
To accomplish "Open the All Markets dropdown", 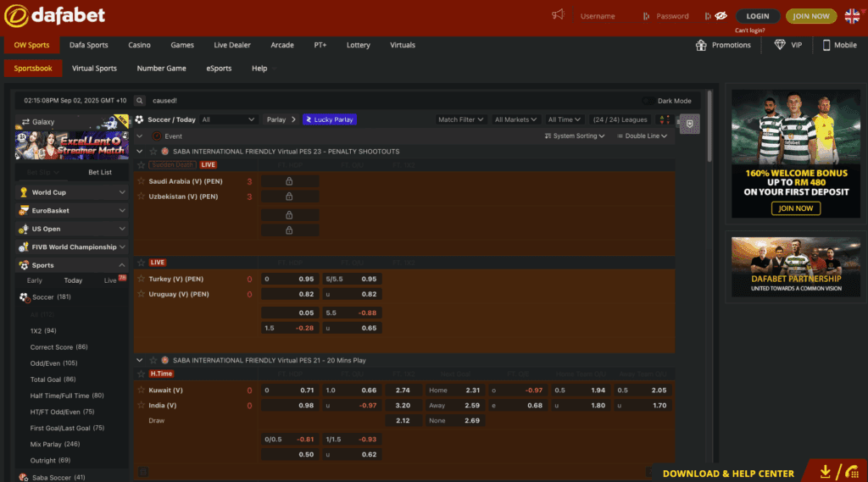I will 515,119.
